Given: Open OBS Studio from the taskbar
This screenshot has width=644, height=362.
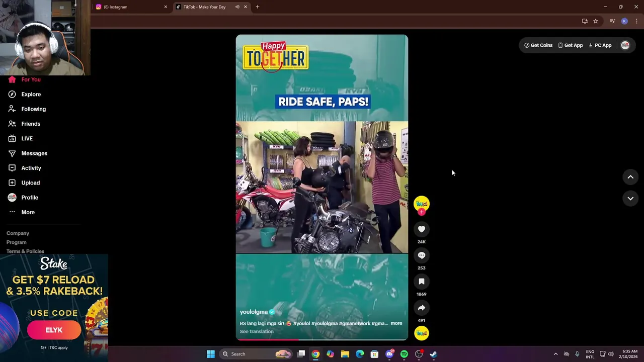Looking at the screenshot, I should coord(419,354).
